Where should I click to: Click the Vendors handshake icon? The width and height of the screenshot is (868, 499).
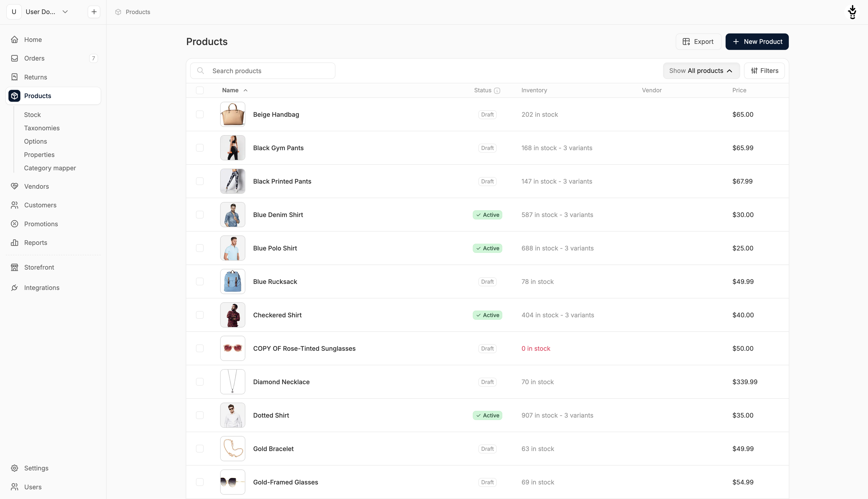coord(14,186)
